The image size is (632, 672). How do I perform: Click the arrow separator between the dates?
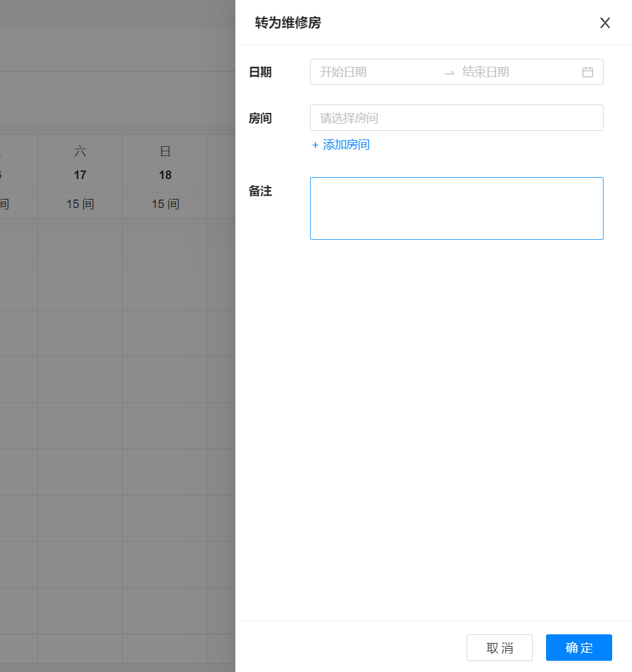pyautogui.click(x=449, y=73)
